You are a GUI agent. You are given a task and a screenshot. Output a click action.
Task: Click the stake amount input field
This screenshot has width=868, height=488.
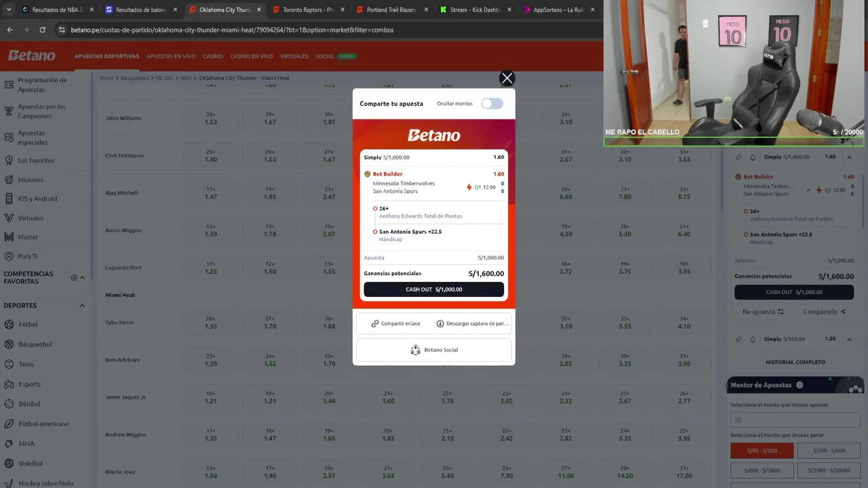point(795,420)
